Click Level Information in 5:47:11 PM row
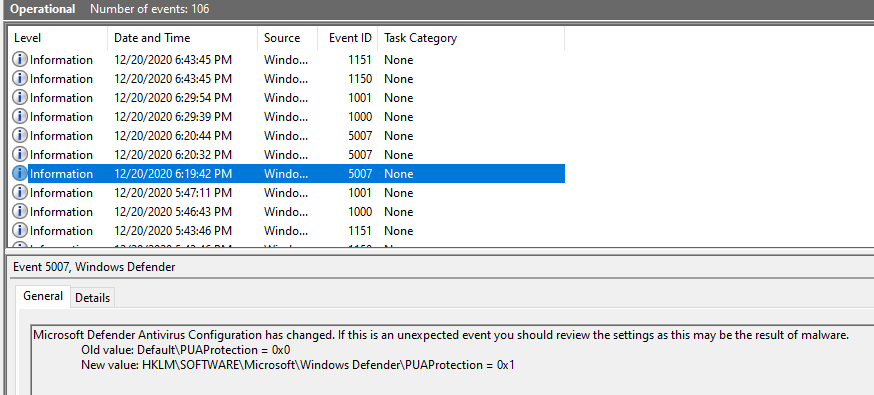The image size is (874, 395). [61, 193]
